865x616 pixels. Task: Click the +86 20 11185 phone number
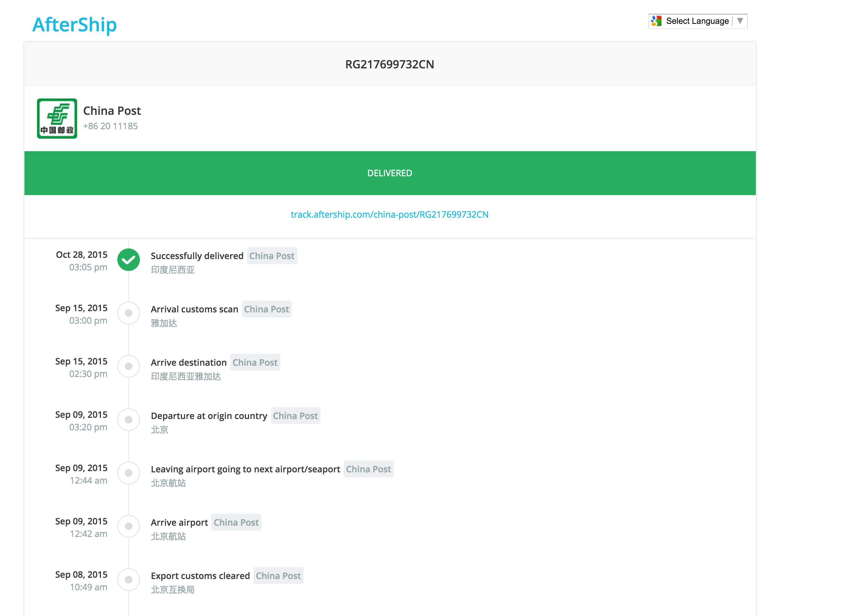[110, 126]
